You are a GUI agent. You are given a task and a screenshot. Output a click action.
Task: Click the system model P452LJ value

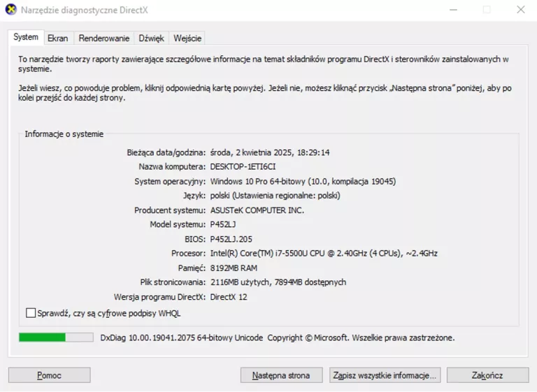coord(223,224)
